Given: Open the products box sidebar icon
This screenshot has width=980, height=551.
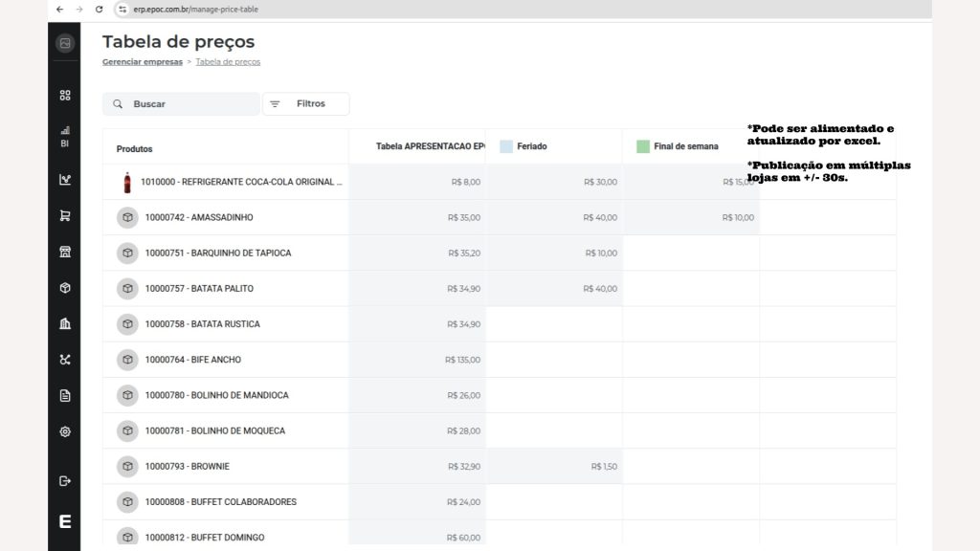Looking at the screenshot, I should tap(65, 288).
